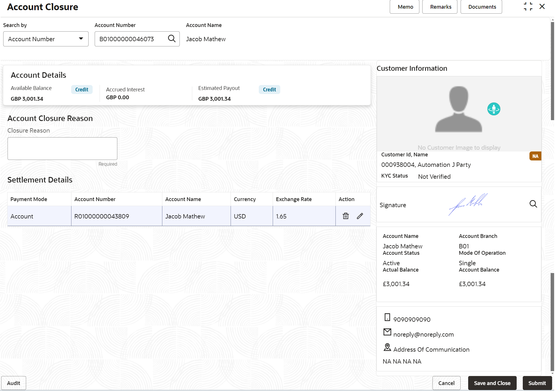This screenshot has width=555, height=392.
Task: Click the address location pin icon
Action: coord(387,347)
